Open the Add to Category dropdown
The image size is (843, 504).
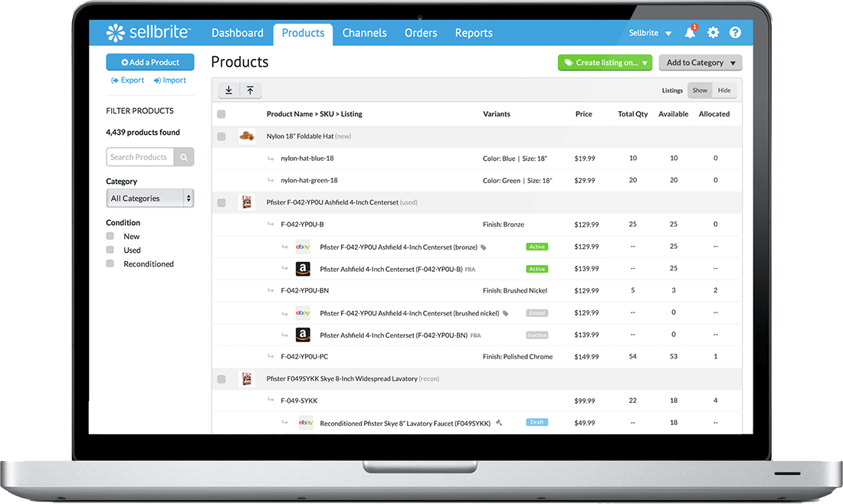coord(700,62)
